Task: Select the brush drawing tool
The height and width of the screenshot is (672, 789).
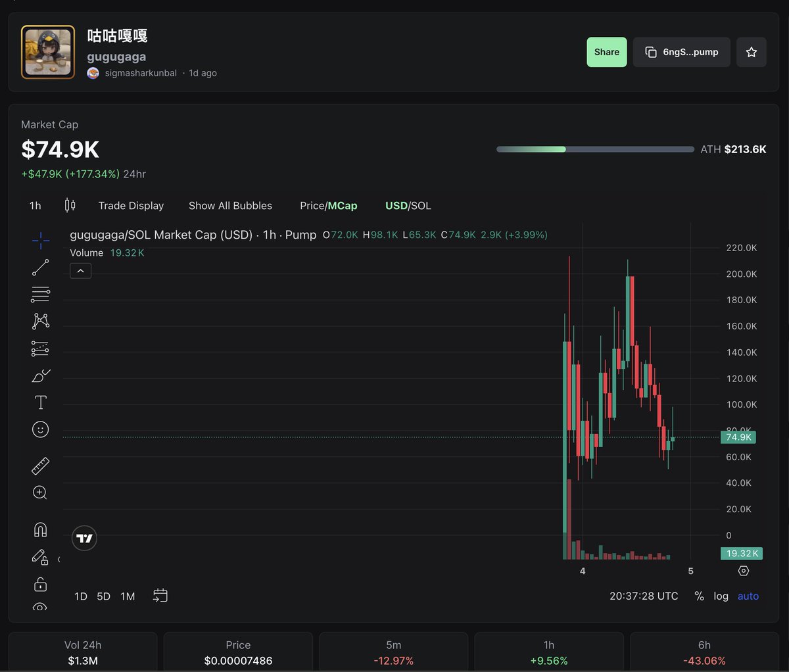Action: pyautogui.click(x=41, y=376)
